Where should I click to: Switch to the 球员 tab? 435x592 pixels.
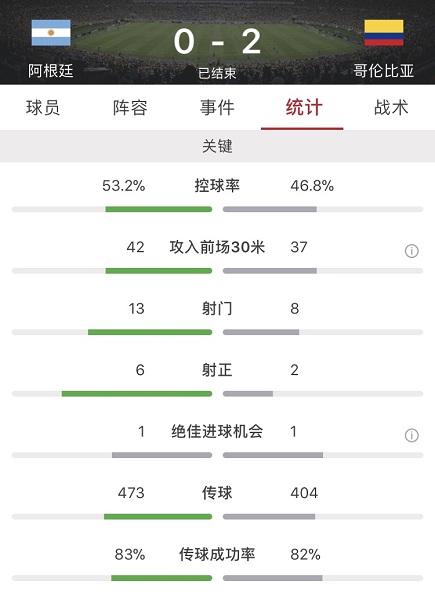tap(43, 108)
